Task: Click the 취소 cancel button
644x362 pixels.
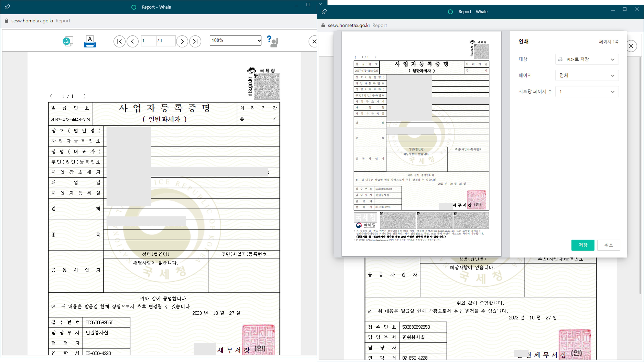Action: point(608,245)
